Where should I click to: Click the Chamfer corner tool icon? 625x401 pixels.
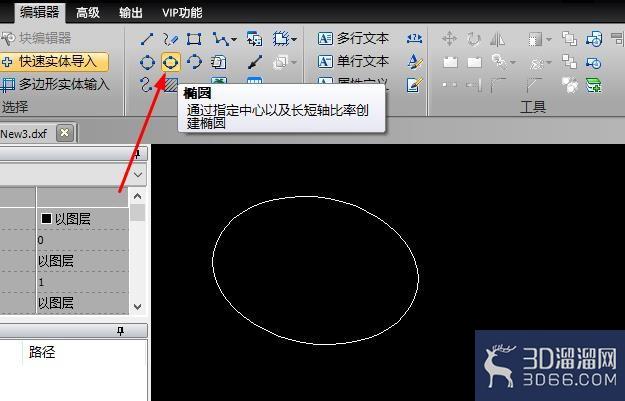pyautogui.click(x=533, y=85)
